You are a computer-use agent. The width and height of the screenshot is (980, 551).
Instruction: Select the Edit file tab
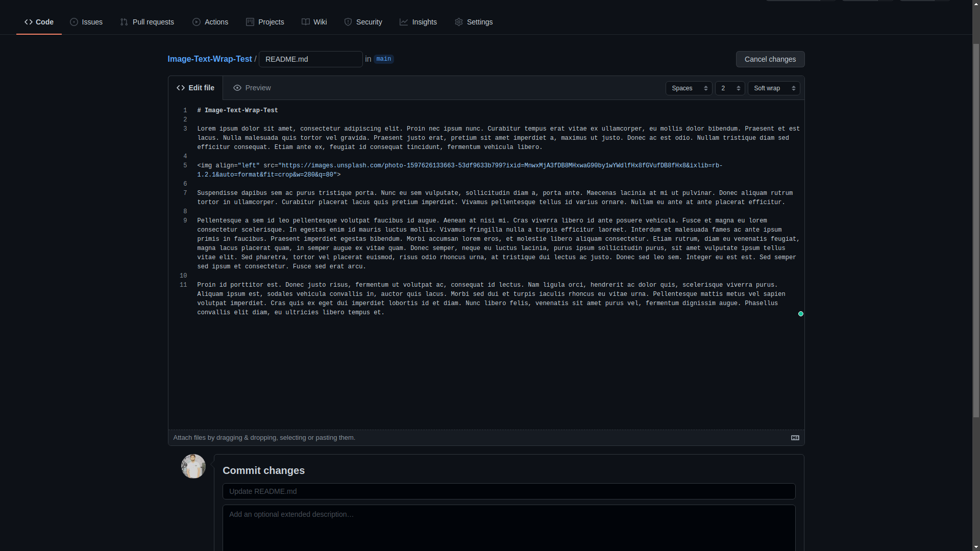(x=196, y=87)
